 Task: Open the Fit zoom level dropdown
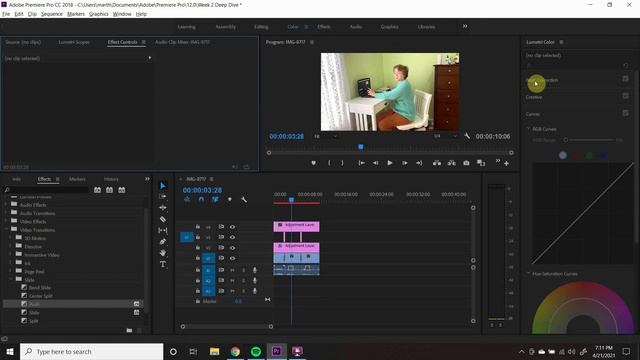click(326, 136)
